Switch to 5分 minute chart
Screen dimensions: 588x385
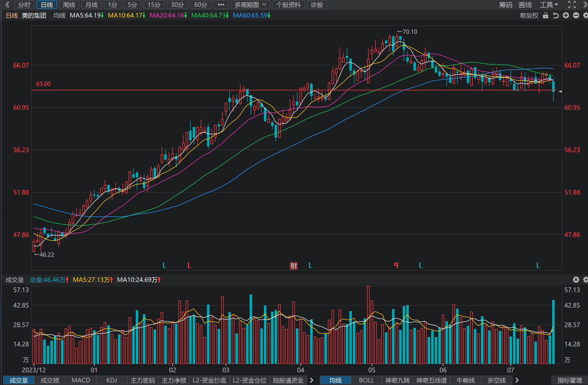tap(132, 5)
